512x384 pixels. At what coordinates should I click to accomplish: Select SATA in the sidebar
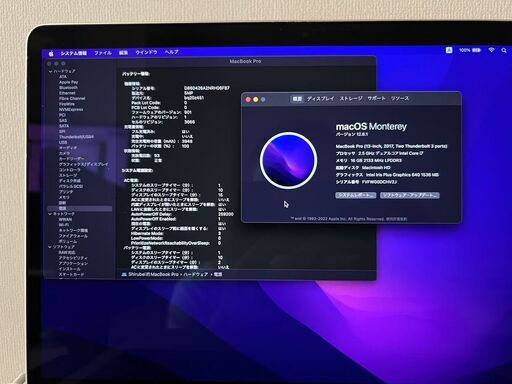pyautogui.click(x=64, y=126)
